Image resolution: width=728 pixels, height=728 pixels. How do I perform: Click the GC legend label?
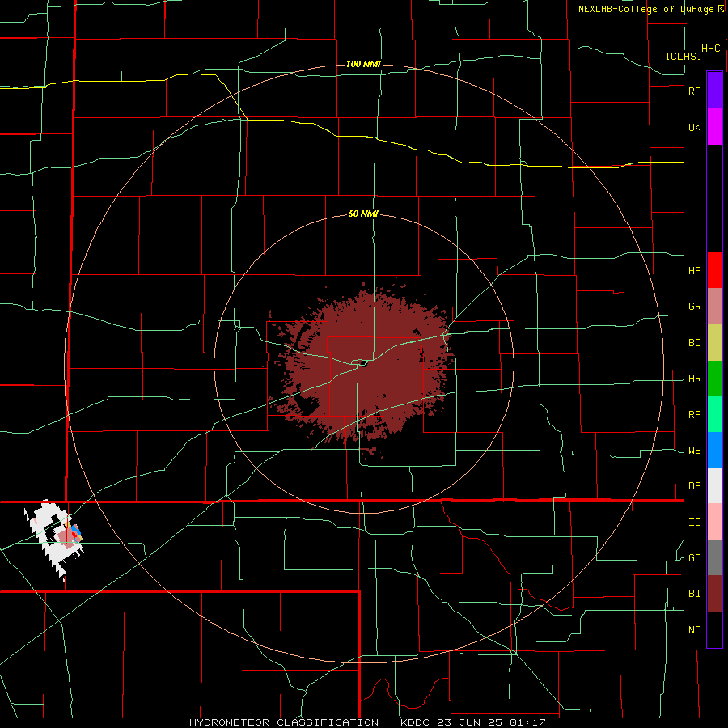pyautogui.click(x=694, y=558)
